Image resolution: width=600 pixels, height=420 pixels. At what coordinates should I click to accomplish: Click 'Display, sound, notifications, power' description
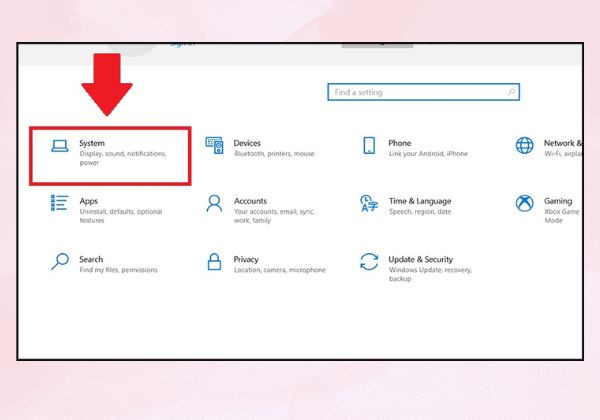(123, 158)
